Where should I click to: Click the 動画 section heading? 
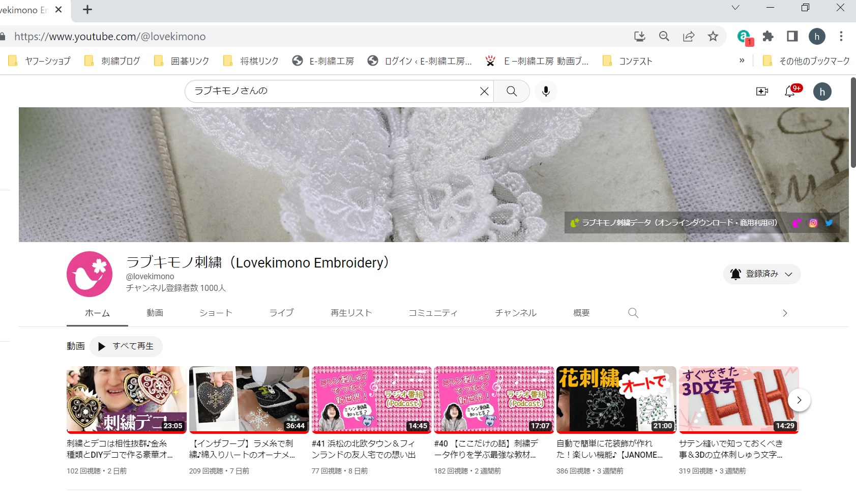(75, 346)
